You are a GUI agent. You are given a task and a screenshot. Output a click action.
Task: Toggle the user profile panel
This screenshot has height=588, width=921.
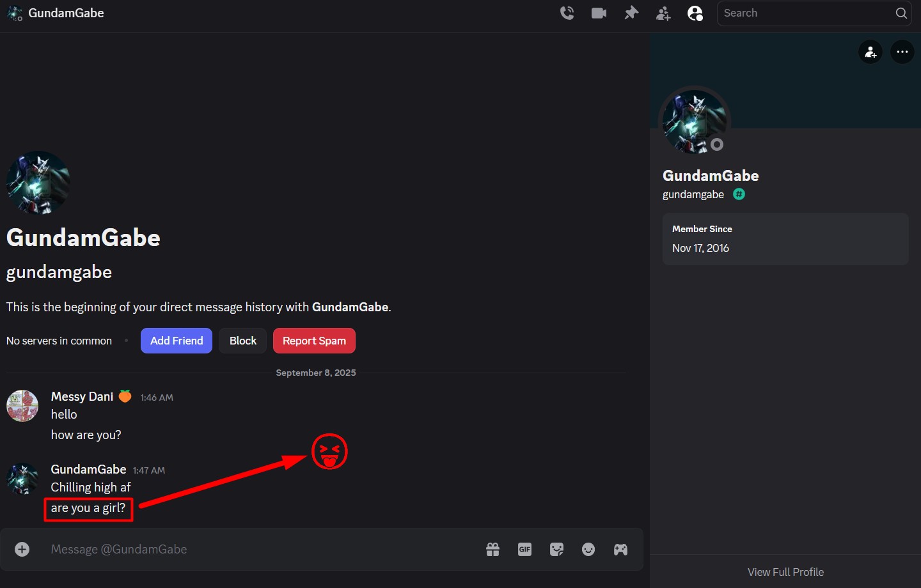click(695, 13)
